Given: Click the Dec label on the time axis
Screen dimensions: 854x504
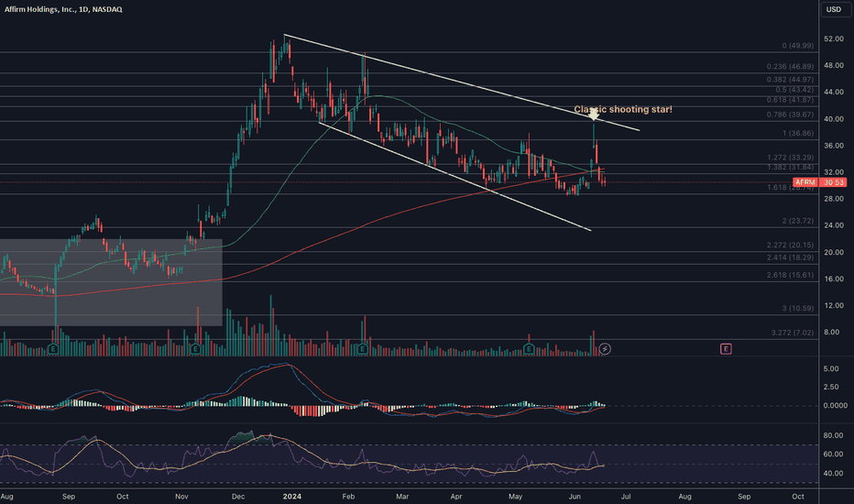Looking at the screenshot, I should 238,497.
